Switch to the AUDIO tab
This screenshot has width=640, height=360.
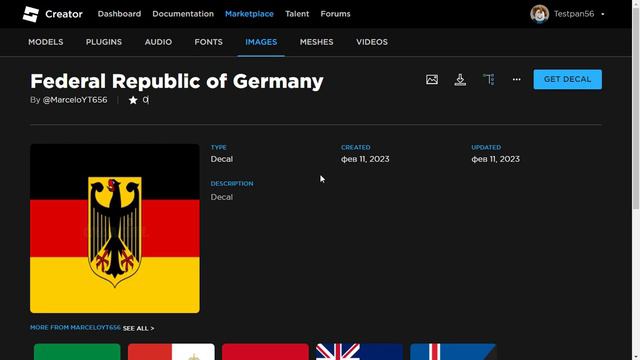(x=158, y=42)
